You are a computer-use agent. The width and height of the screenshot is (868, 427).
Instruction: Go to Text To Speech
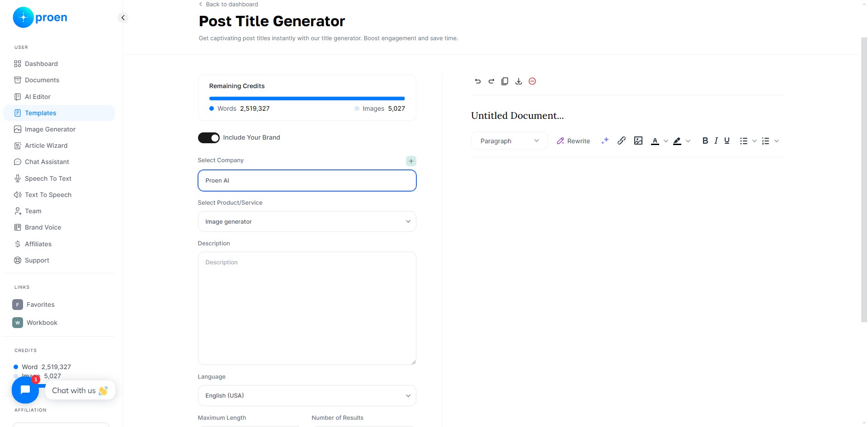coord(59,195)
